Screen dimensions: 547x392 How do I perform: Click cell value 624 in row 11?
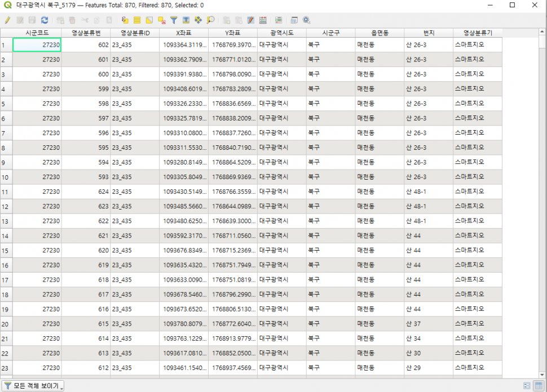pyautogui.click(x=86, y=191)
